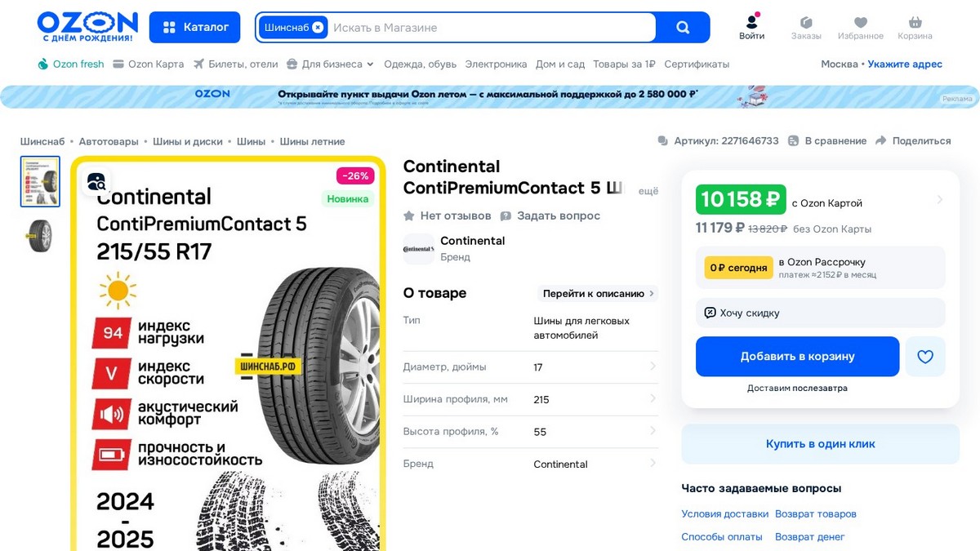Viewport: 980px width, 551px height.
Task: Focus the Искать в Магазине search field
Action: pos(492,27)
